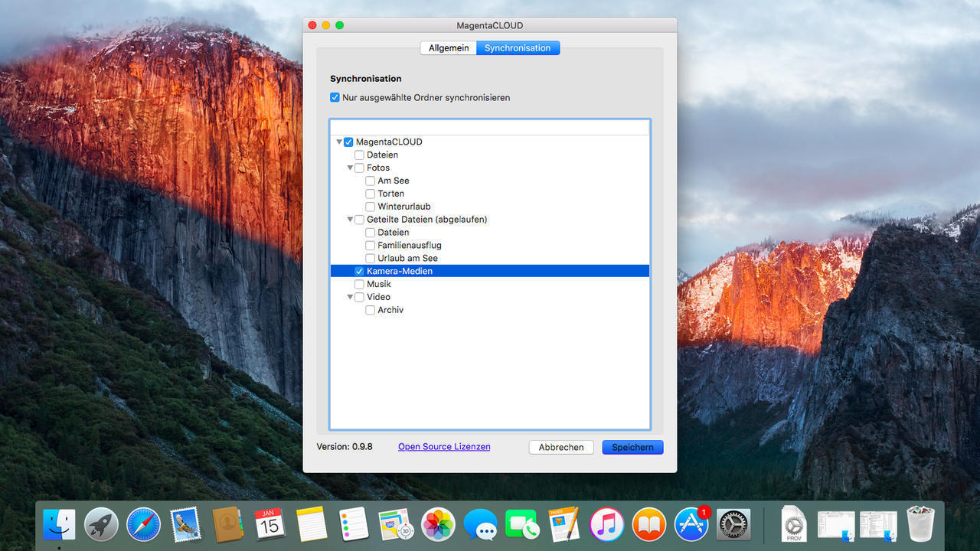Check the Musik folder checkbox

click(x=359, y=284)
